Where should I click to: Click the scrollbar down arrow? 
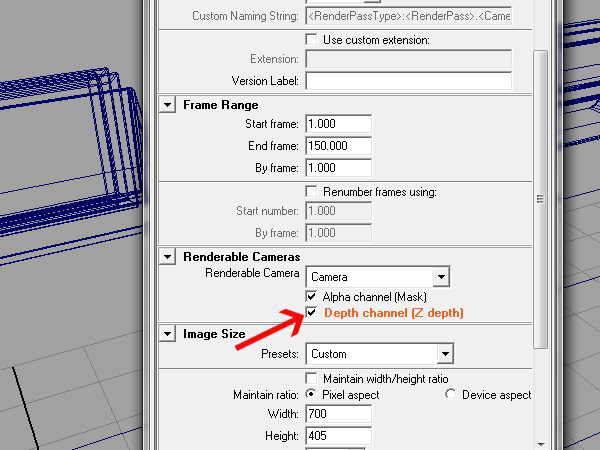pos(541,444)
